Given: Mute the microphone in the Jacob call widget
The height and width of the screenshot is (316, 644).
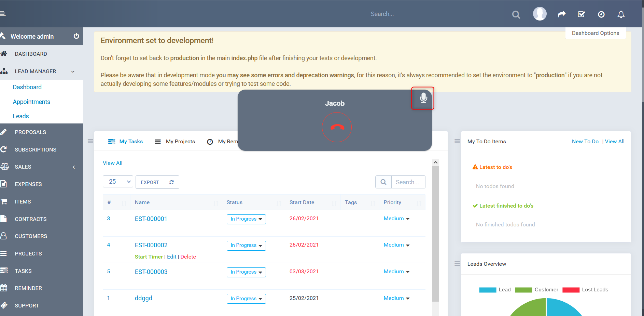Looking at the screenshot, I should point(423,98).
